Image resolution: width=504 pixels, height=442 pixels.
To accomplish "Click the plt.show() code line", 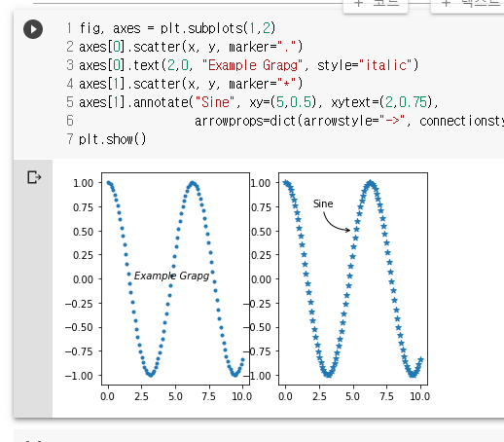I will pyautogui.click(x=113, y=139).
